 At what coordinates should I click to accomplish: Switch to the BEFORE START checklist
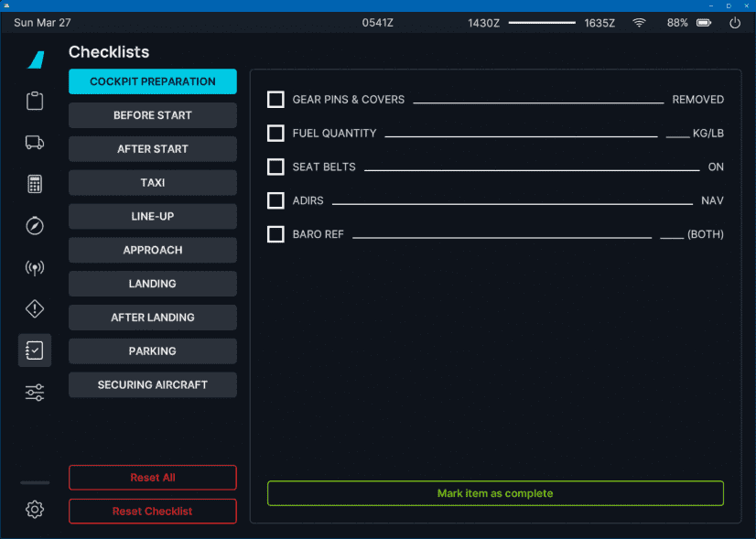153,115
